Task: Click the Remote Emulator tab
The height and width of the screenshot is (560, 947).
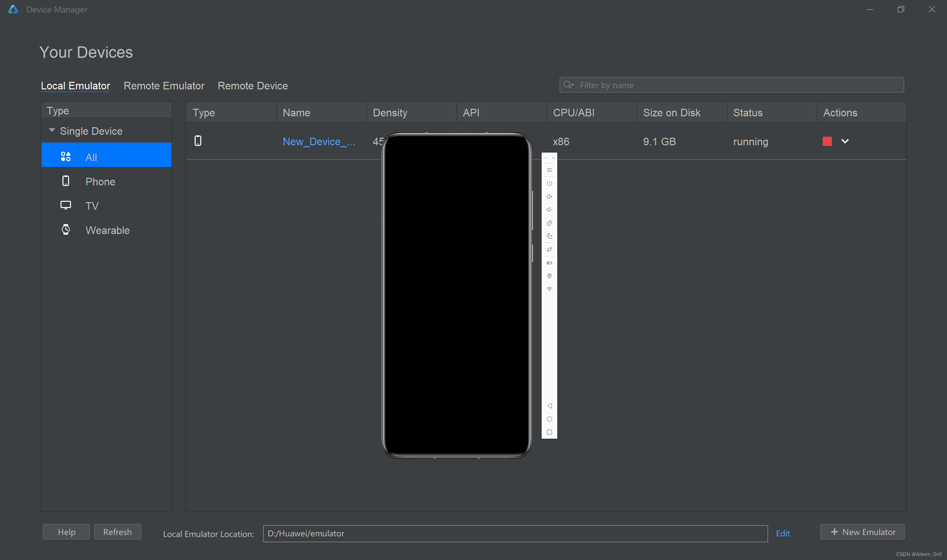Action: coord(163,85)
